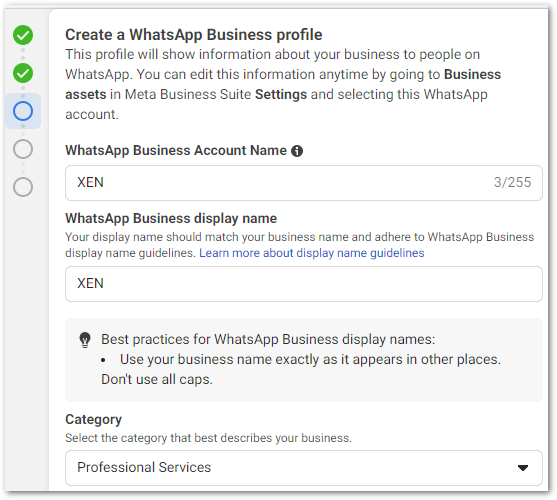This screenshot has width=557, height=500.
Task: Focus the WhatsApp Business display name field
Action: (x=304, y=284)
